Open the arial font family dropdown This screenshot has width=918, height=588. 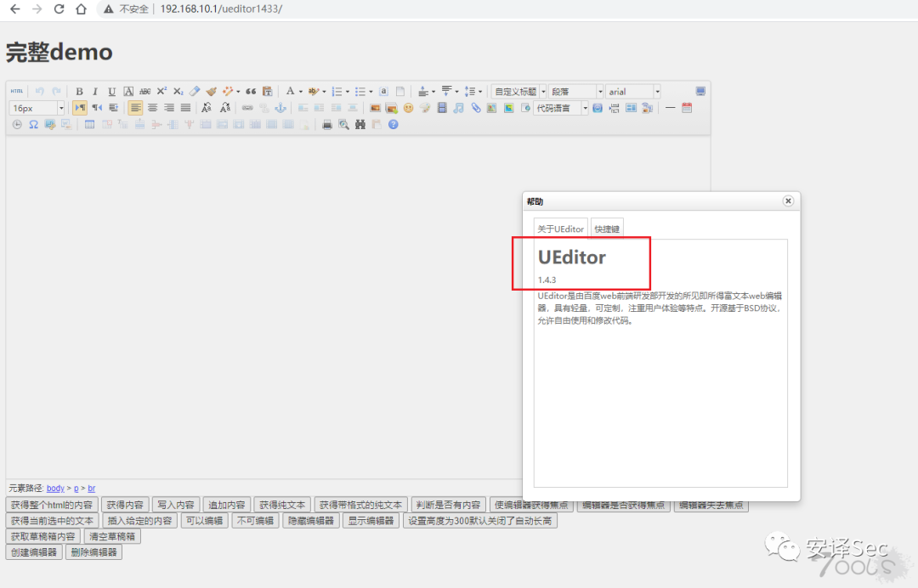click(x=633, y=91)
